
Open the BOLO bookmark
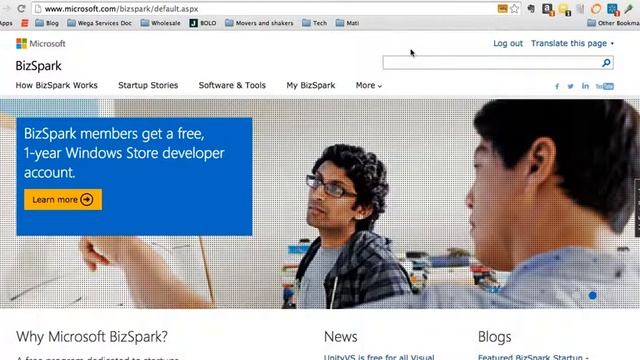coord(203,23)
